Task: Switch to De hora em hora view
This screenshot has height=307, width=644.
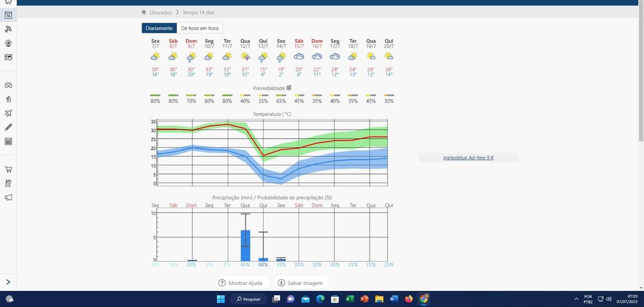Action: (x=200, y=28)
